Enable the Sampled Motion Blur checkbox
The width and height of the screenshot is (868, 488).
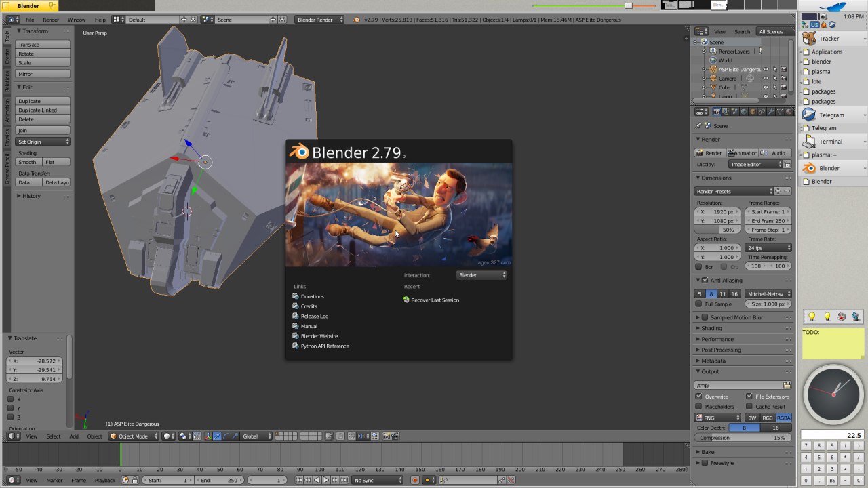tap(705, 317)
